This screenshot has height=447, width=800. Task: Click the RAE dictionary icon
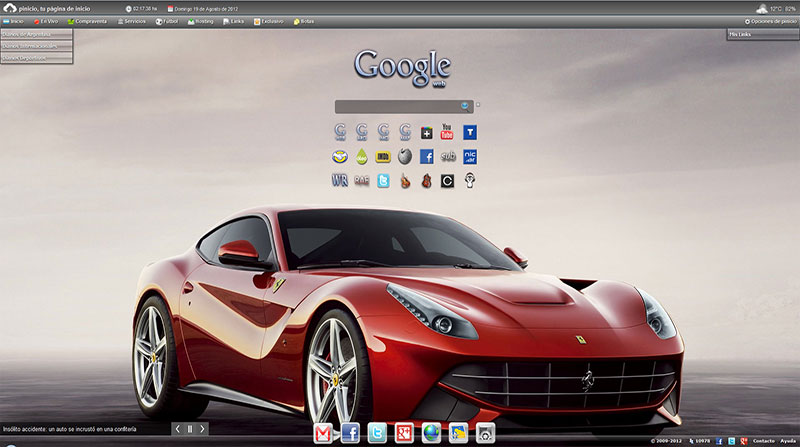361,181
